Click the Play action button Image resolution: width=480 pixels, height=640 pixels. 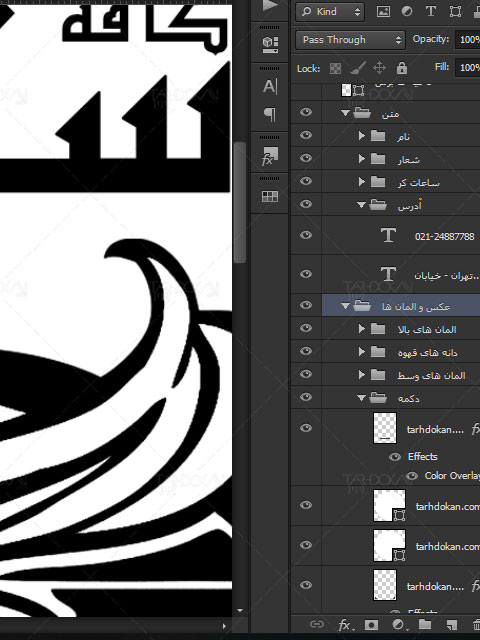coord(270,6)
